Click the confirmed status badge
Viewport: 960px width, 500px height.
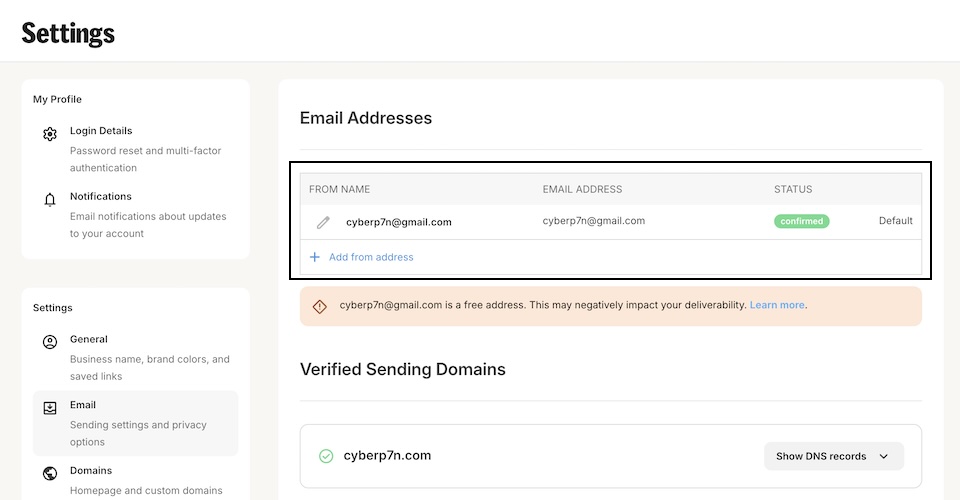(x=801, y=221)
